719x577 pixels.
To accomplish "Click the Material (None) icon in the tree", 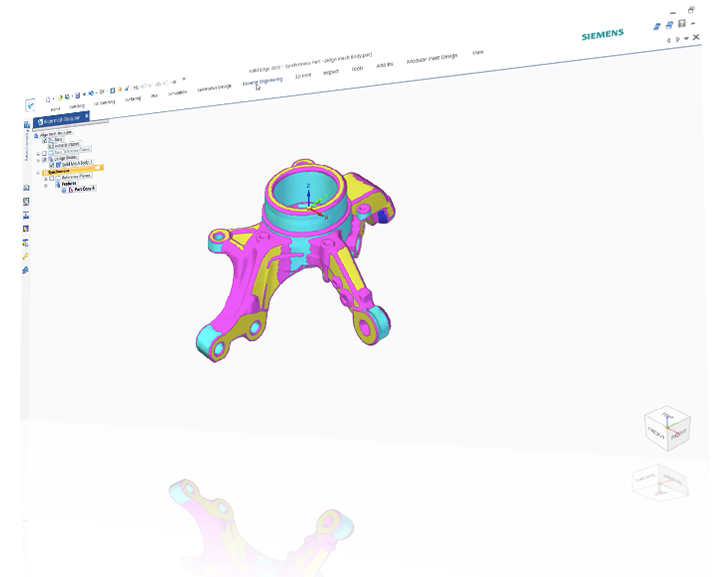I will pyautogui.click(x=50, y=146).
